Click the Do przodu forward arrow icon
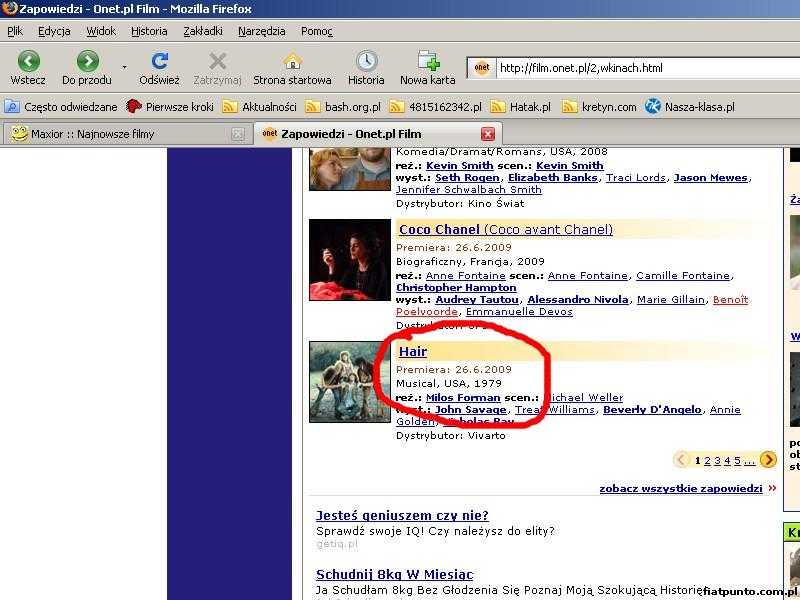800x600 pixels. [88, 61]
